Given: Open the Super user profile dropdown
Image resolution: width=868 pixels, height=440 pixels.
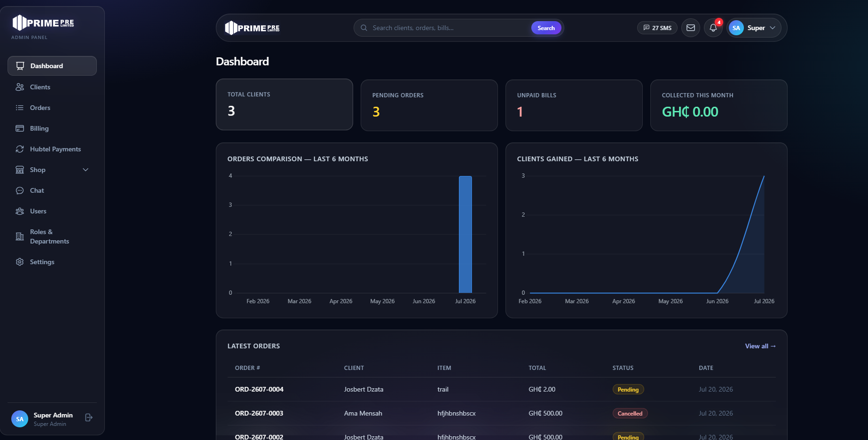Looking at the screenshot, I should 754,28.
